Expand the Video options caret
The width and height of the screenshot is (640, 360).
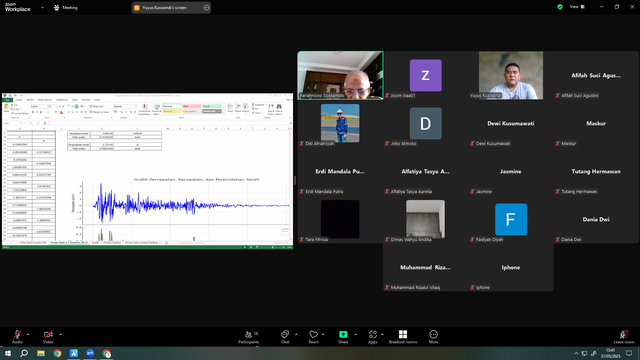[60, 334]
